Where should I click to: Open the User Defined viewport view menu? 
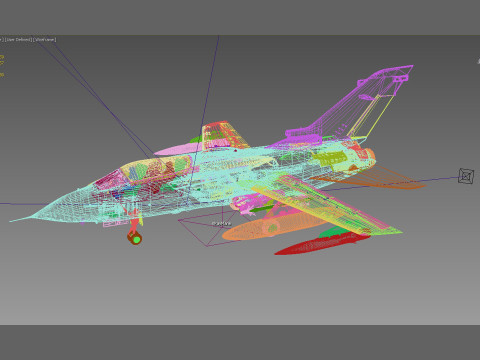pos(18,39)
